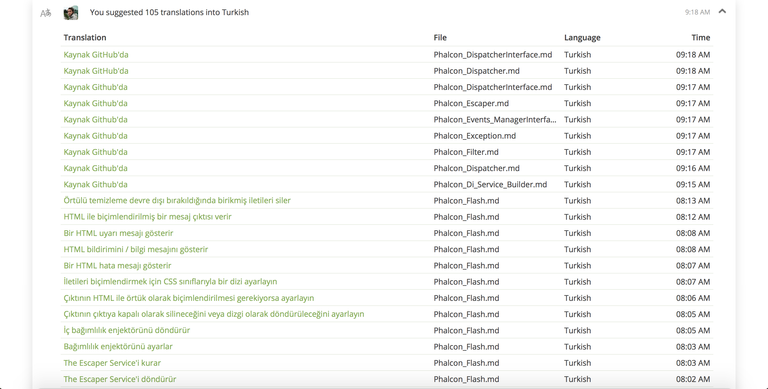This screenshot has width=768, height=389.
Task: Open Kaynak Github'da translation for Phalcon_Escaper.md
Action: 96,103
